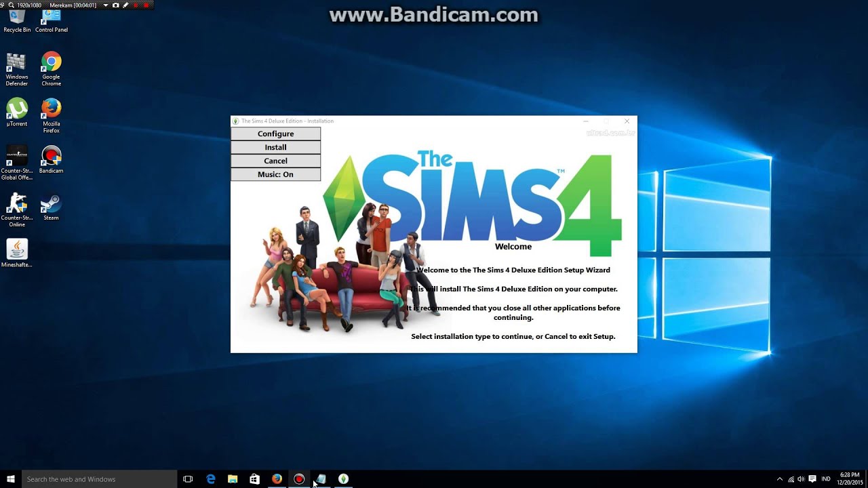Select the Windows Defender desktop icon
The height and width of the screenshot is (488, 868).
tap(17, 69)
